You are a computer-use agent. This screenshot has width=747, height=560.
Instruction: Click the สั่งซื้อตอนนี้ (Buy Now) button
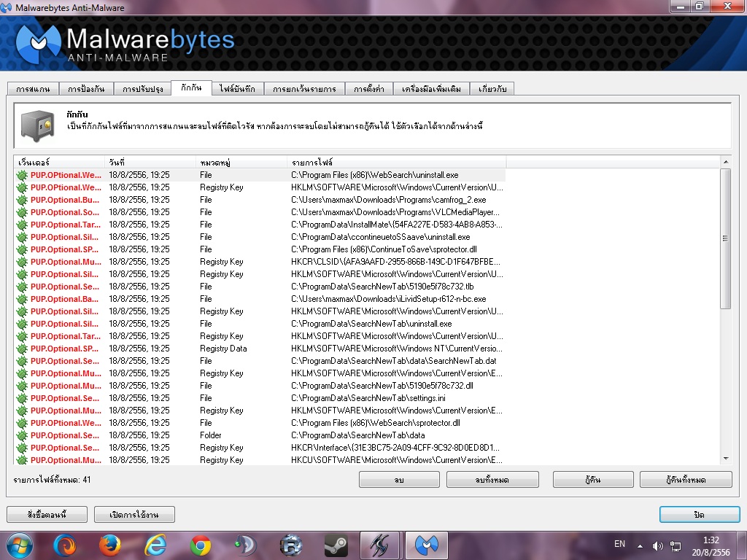click(47, 514)
